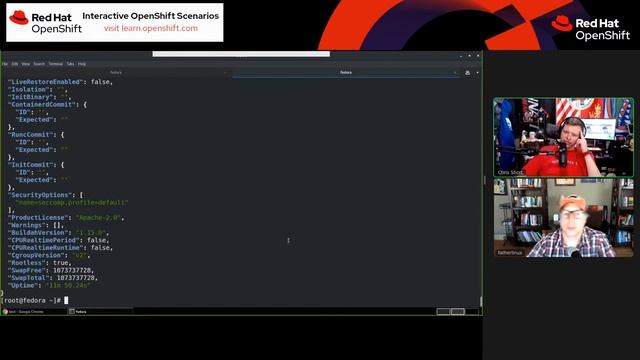Open the Terminal menu
This screenshot has width=640, height=360.
(x=56, y=64)
